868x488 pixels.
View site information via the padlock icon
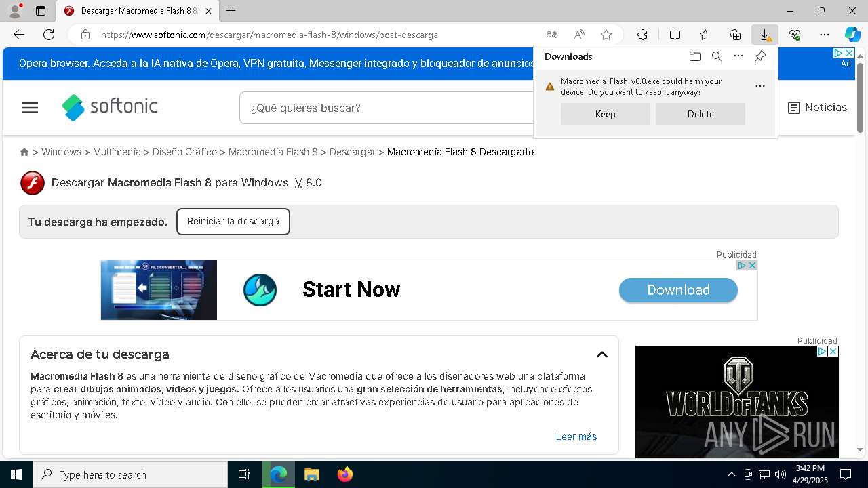click(x=85, y=35)
